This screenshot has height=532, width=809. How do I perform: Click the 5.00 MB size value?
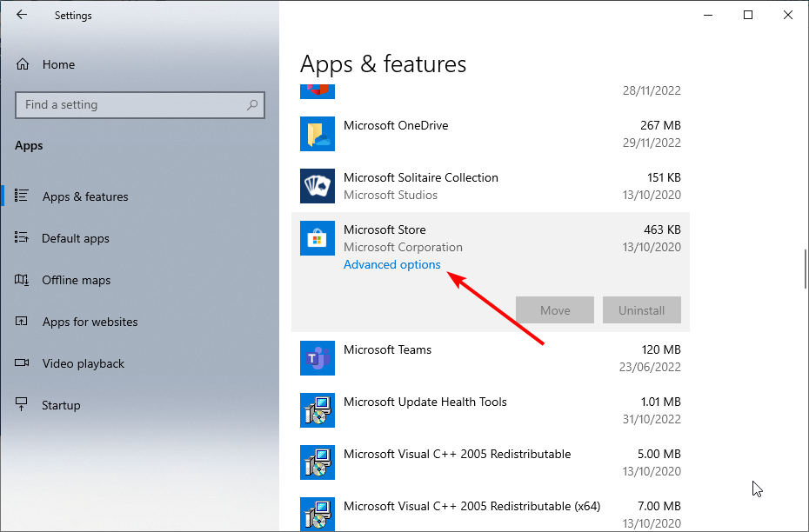(659, 454)
